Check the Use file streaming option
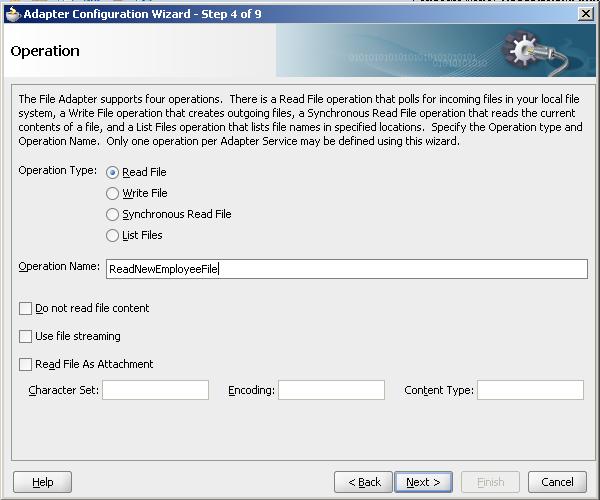This screenshot has width=600, height=500. coord(26,337)
